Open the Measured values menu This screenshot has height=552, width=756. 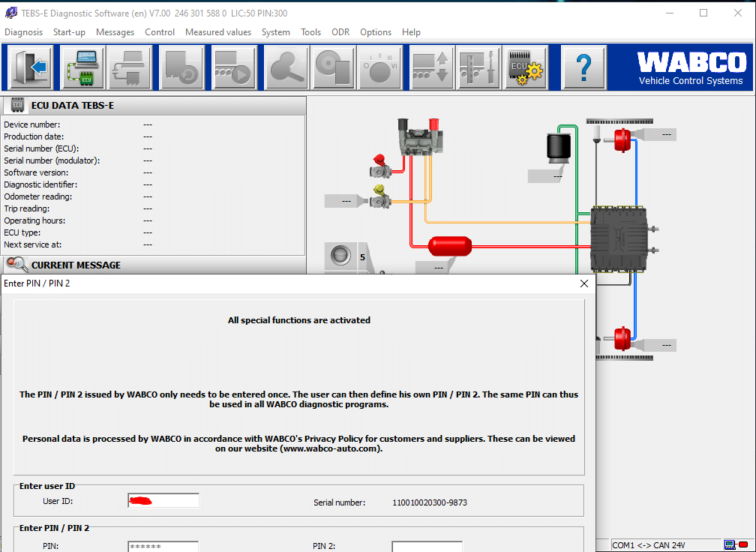click(x=217, y=32)
